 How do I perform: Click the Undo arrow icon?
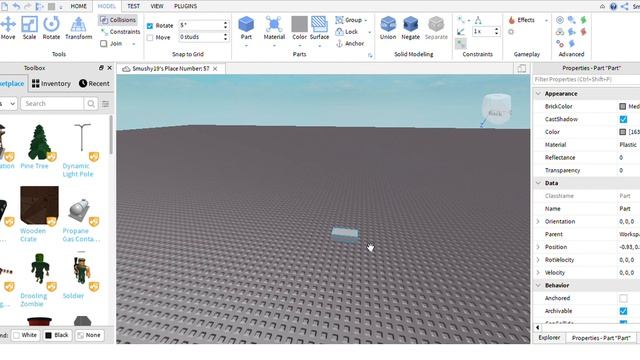tap(16, 6)
